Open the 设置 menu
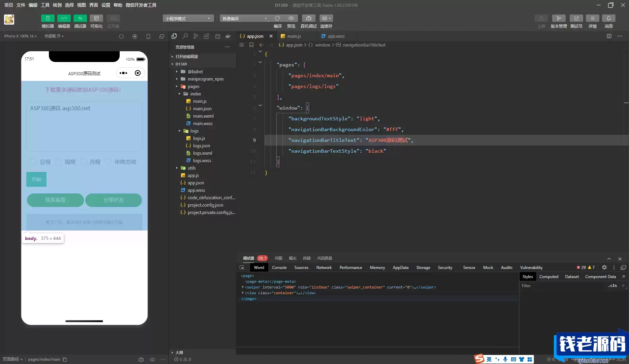 [x=106, y=5]
